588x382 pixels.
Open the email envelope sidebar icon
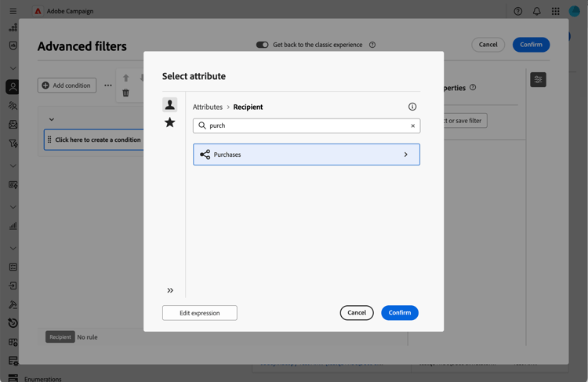pyautogui.click(x=13, y=125)
